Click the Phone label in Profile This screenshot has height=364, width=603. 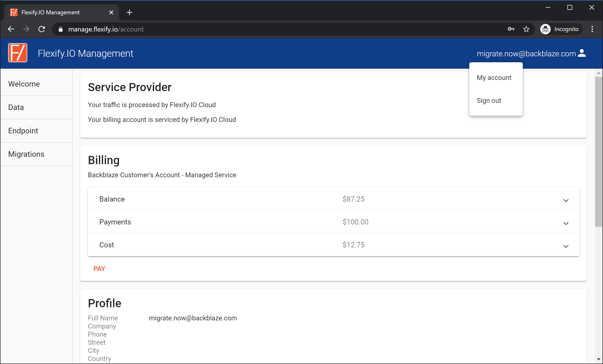[x=97, y=334]
